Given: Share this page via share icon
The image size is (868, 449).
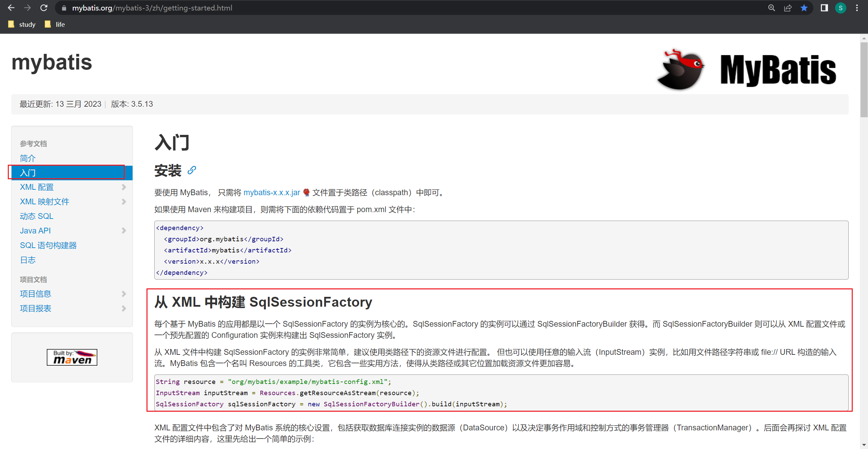Looking at the screenshot, I should tap(788, 8).
